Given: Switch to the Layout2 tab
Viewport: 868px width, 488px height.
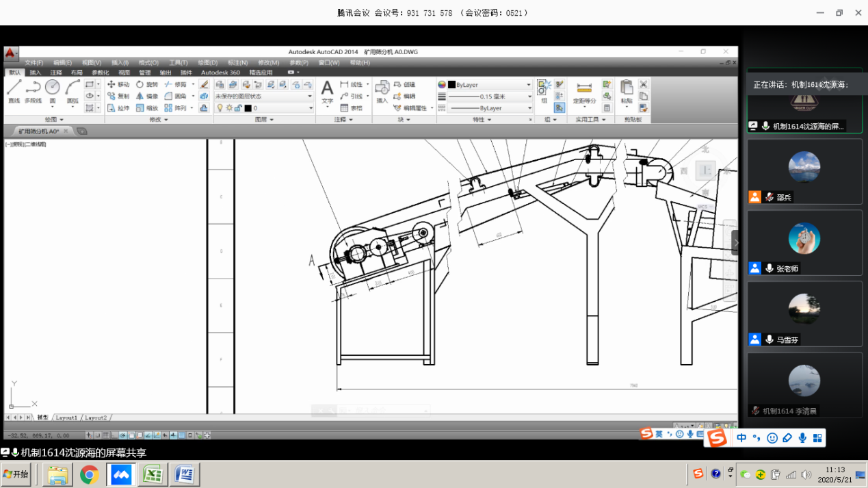Looking at the screenshot, I should click(96, 418).
